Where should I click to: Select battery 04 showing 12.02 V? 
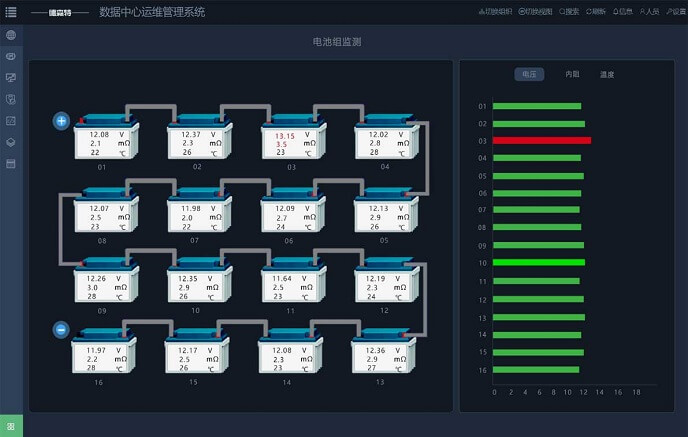click(x=387, y=137)
